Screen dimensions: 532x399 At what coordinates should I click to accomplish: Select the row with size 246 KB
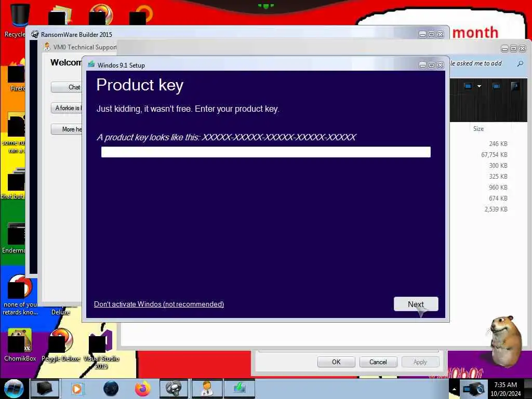point(498,144)
